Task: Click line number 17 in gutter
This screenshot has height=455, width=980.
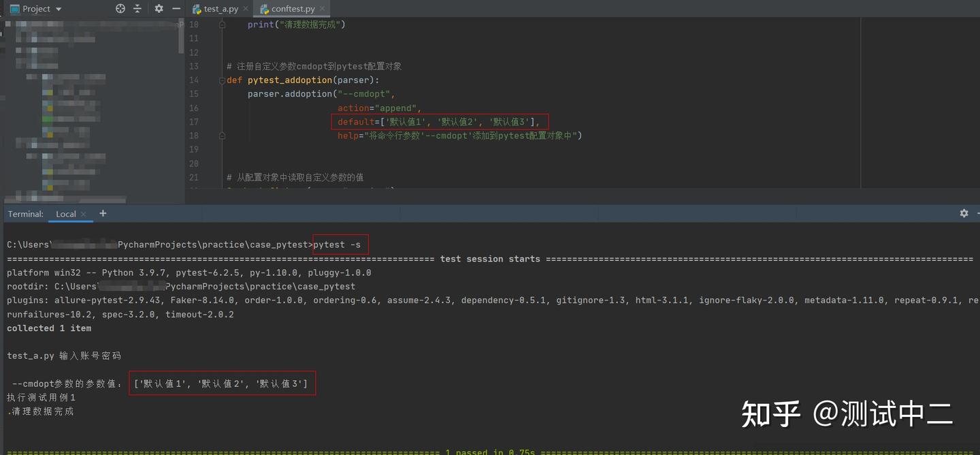Action: point(194,122)
